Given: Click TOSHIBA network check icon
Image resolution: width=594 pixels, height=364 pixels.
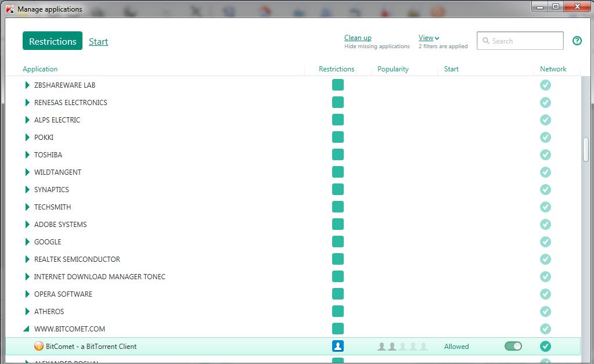Looking at the screenshot, I should point(545,154).
